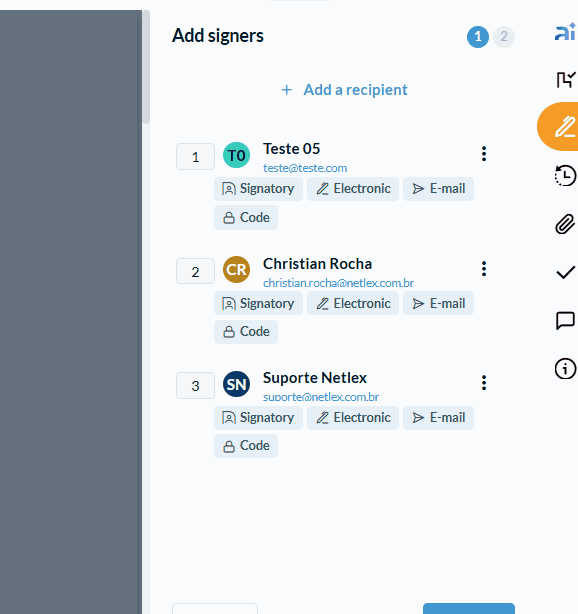The width and height of the screenshot is (578, 614).
Task: Select the orange signature pen sidebar icon
Action: 560,126
